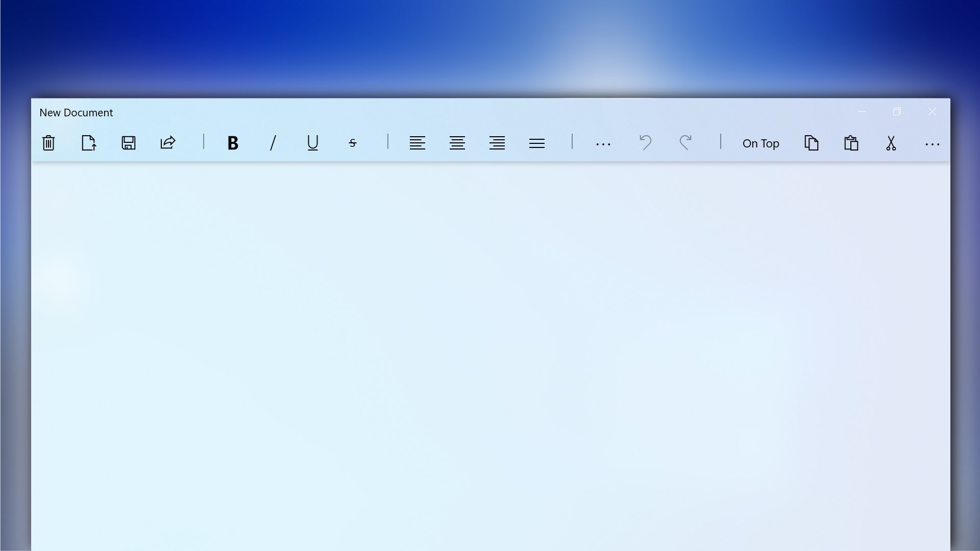Viewport: 980px width, 551px height.
Task: Copy the selection
Action: pyautogui.click(x=812, y=143)
